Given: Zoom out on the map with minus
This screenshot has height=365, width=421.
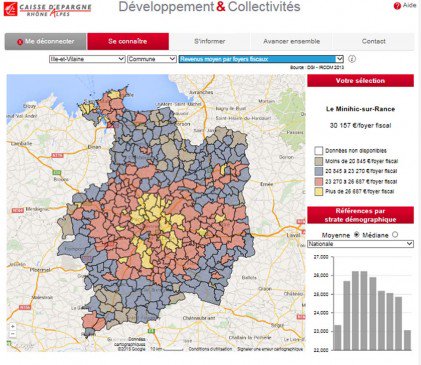Looking at the screenshot, I should click(x=12, y=334).
